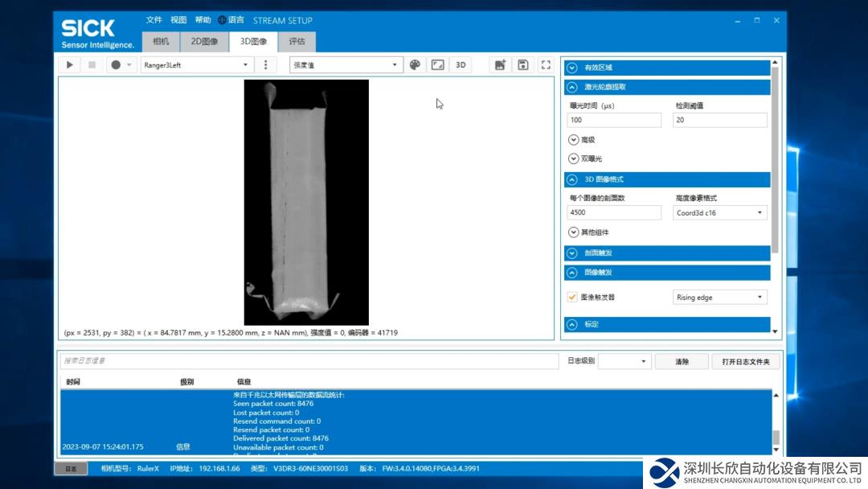Screen dimensions: 868x489
Task: Open the 文件 menu
Action: click(x=154, y=20)
